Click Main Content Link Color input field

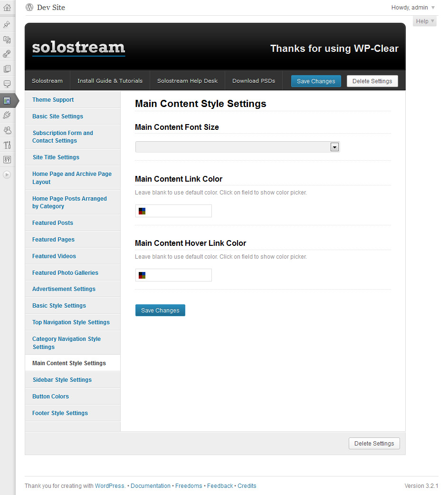173,211
